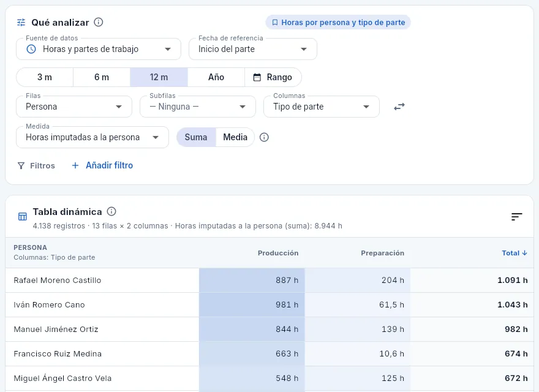Click the info icon beside Qué analizar
539x392 pixels.
tap(99, 22)
